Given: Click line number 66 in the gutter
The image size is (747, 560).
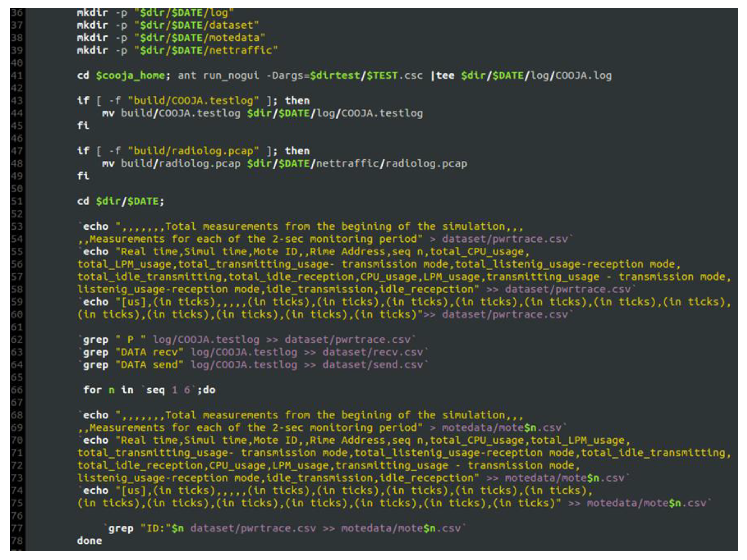Looking at the screenshot, I should (x=17, y=390).
